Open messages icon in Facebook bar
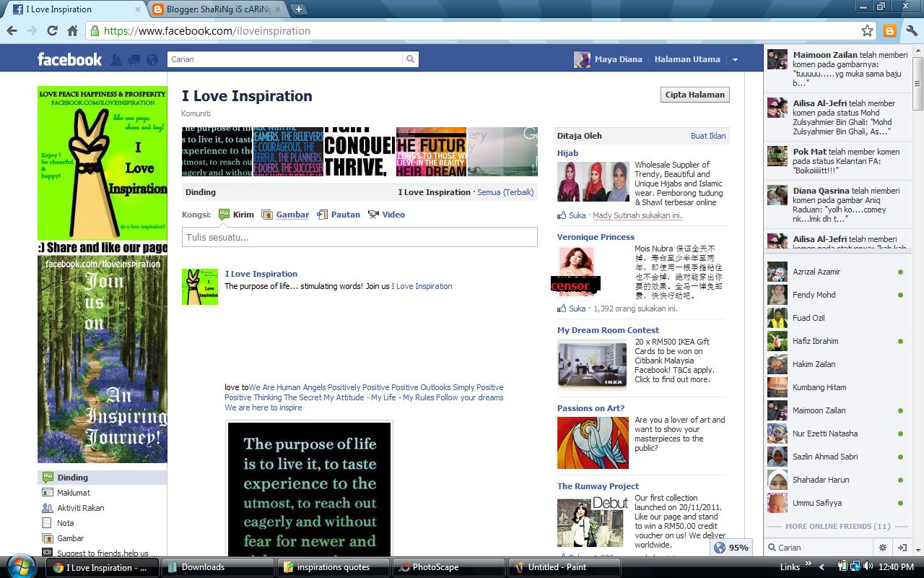 [134, 60]
